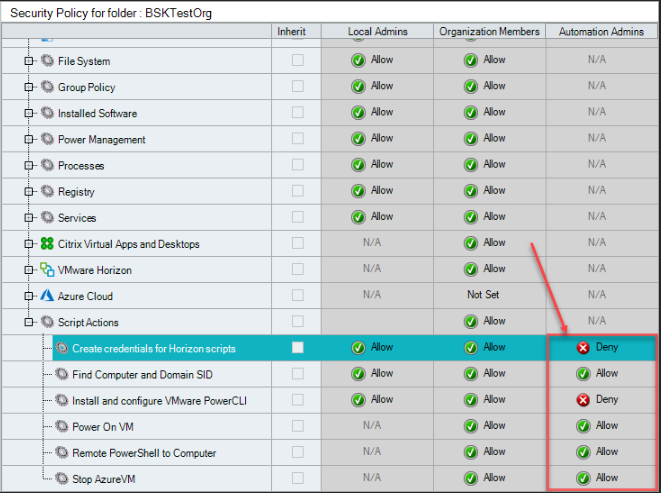Click Organization Members Allow text for Power On VM

[494, 426]
